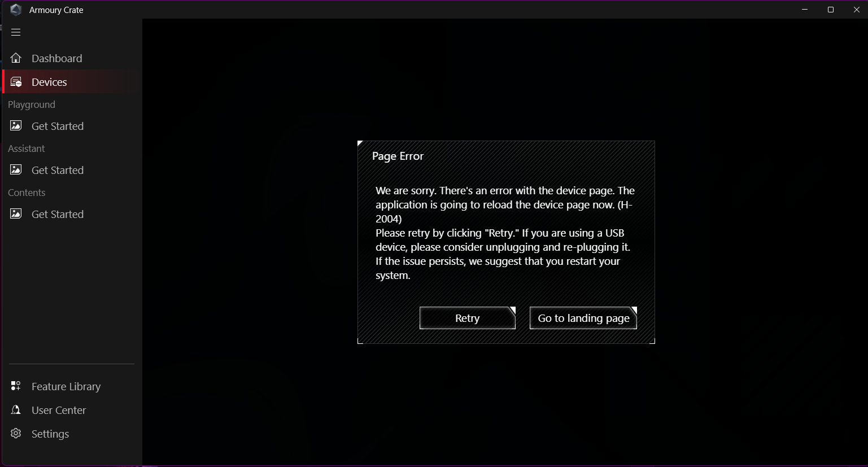Open Settings from the bottom sidebar
This screenshot has height=467, width=868.
[50, 434]
